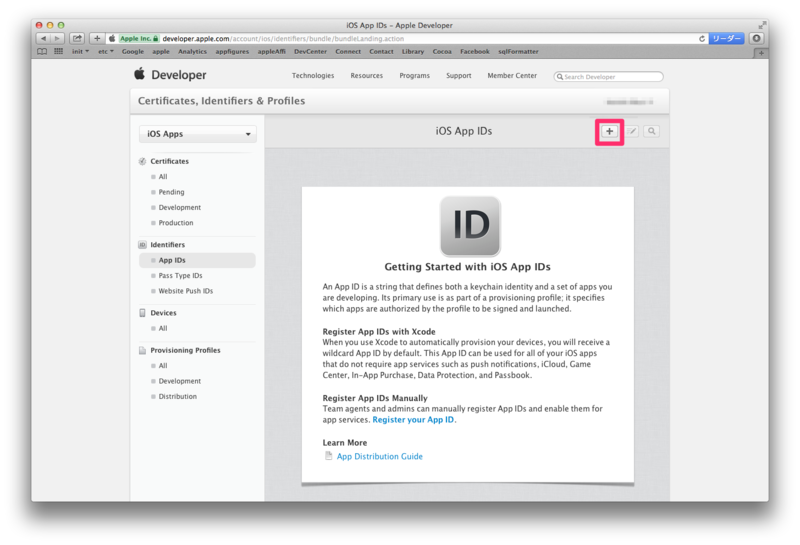The image size is (800, 545).
Task: Click the Identifiers section header
Action: [167, 245]
